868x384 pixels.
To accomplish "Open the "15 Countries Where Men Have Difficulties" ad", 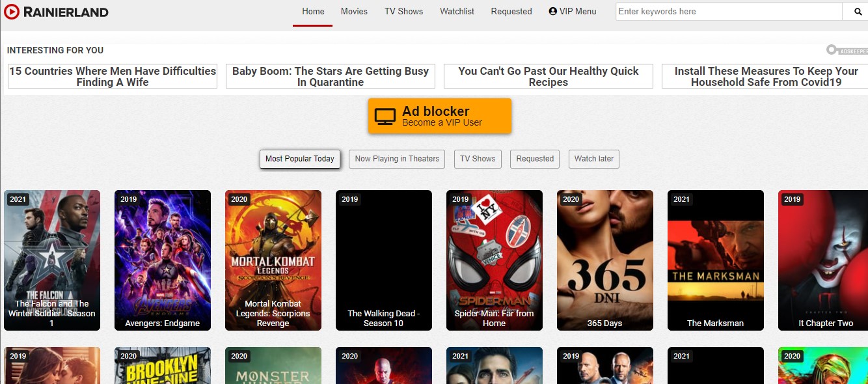I will pos(113,76).
